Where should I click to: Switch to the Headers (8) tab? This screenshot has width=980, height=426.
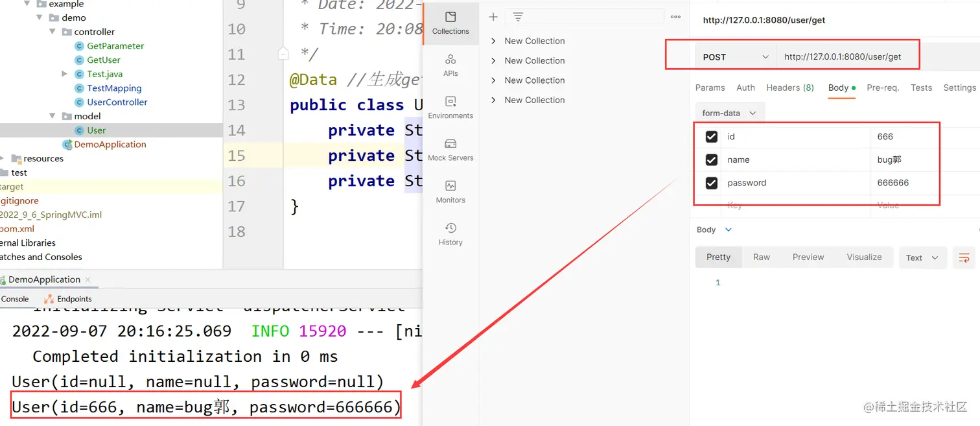(790, 88)
